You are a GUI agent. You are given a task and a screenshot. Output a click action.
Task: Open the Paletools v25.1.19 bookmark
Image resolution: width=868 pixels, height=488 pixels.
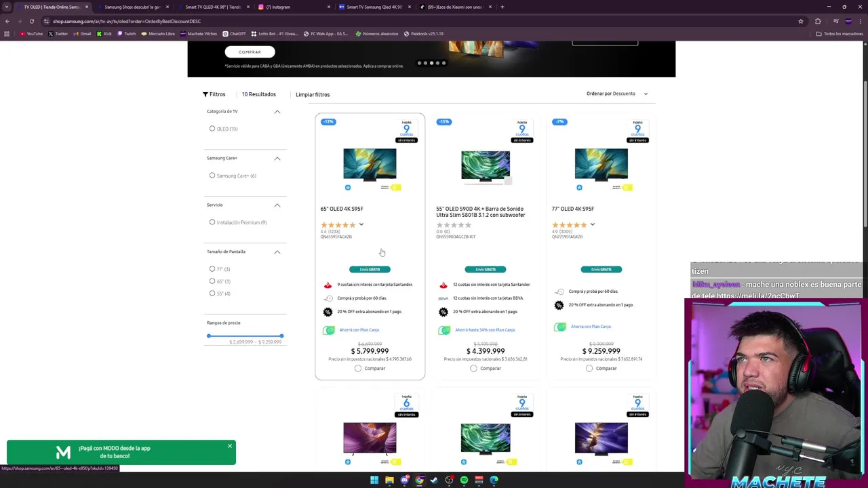(423, 34)
